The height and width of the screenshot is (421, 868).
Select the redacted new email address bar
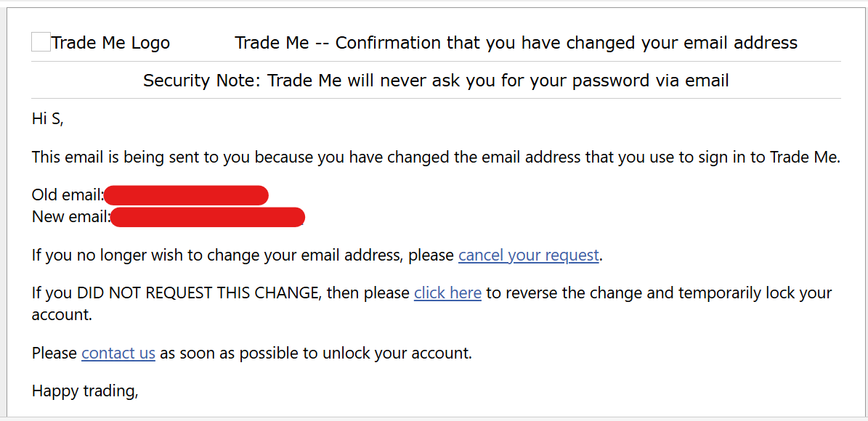207,217
